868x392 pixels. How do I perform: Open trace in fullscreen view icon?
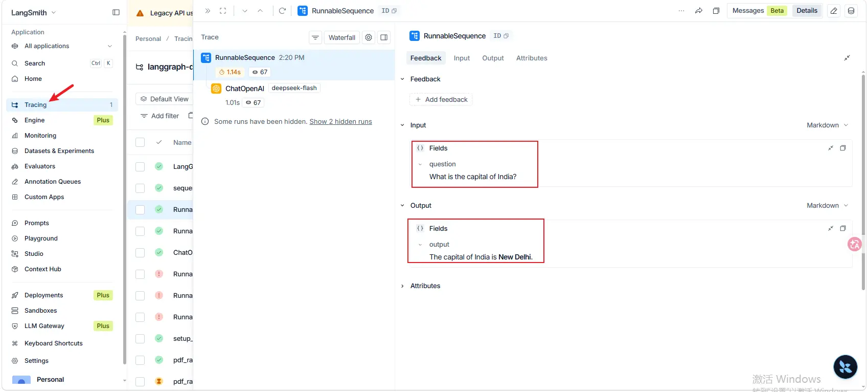[x=223, y=11]
